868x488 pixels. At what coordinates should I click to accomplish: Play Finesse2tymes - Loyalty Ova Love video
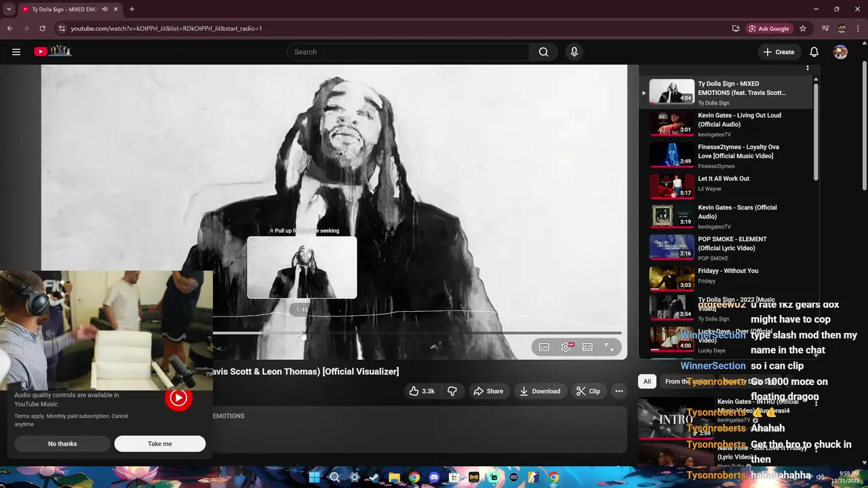[x=726, y=156]
